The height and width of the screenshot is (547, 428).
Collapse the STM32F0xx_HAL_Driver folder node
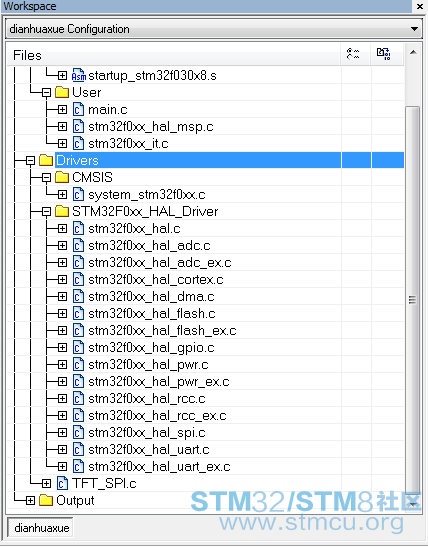(46, 211)
